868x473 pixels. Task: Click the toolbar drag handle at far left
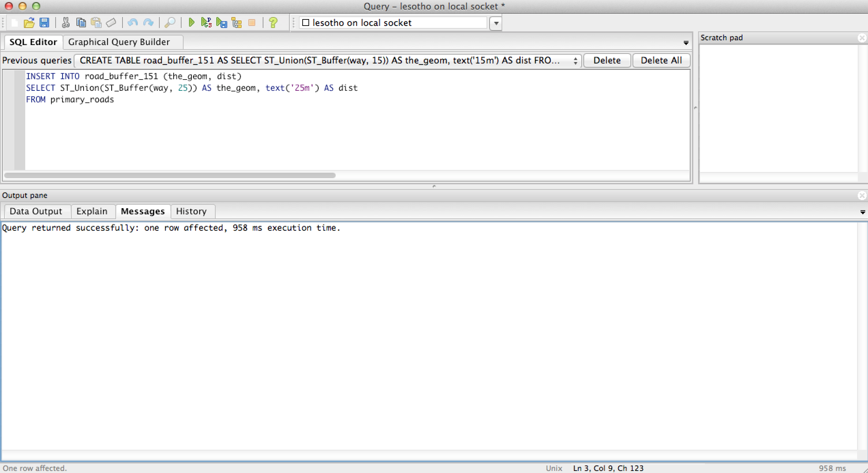point(3,23)
